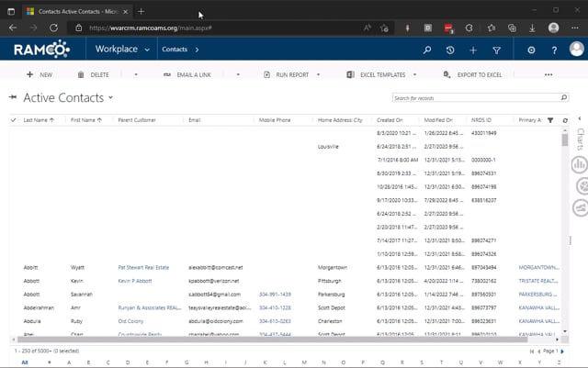Click the quick create plus icon
The height and width of the screenshot is (368, 588).
tap(473, 50)
